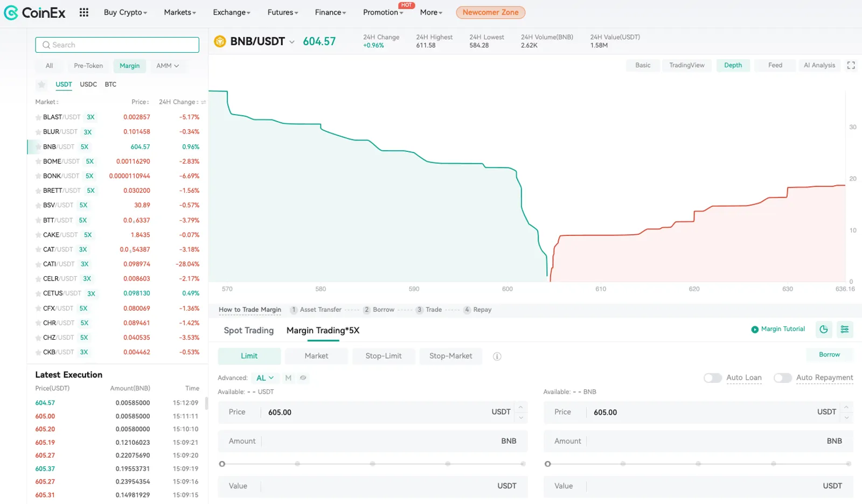Decrease buy price with down stepper
862x504 pixels.
521,418
